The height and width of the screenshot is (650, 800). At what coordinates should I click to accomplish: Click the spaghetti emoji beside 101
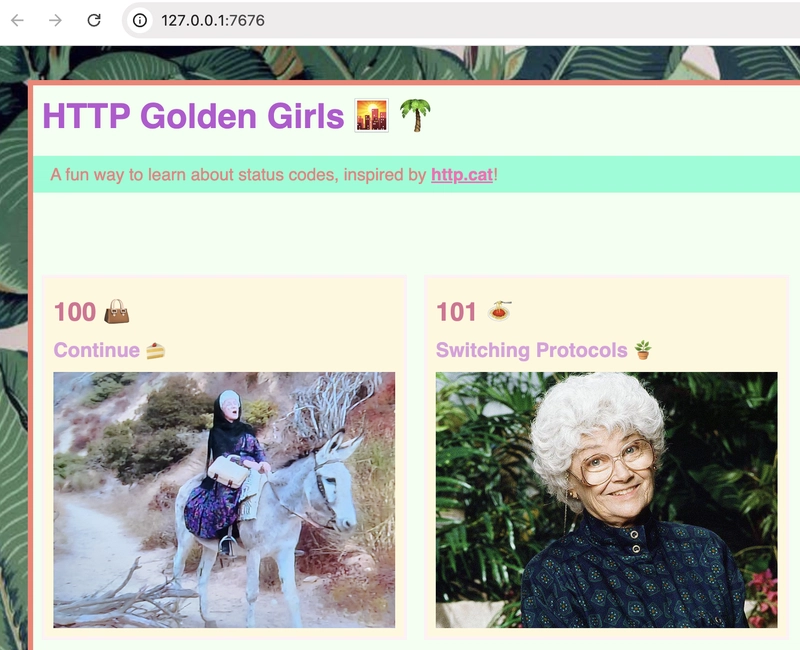[499, 311]
